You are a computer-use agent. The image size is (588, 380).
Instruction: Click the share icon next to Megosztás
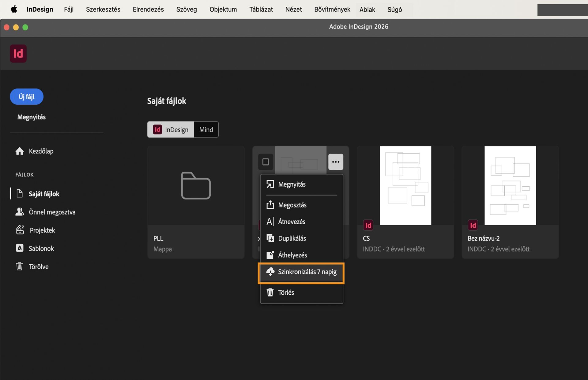pyautogui.click(x=270, y=205)
